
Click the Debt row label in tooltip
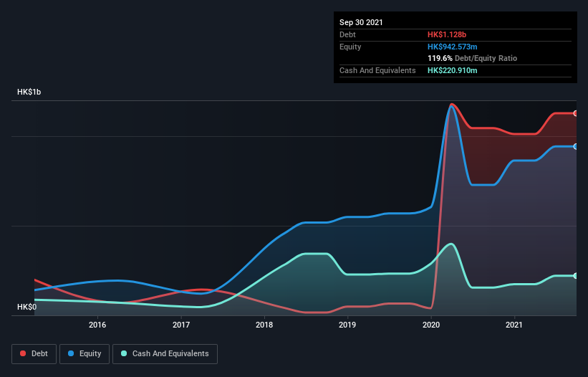click(x=347, y=34)
